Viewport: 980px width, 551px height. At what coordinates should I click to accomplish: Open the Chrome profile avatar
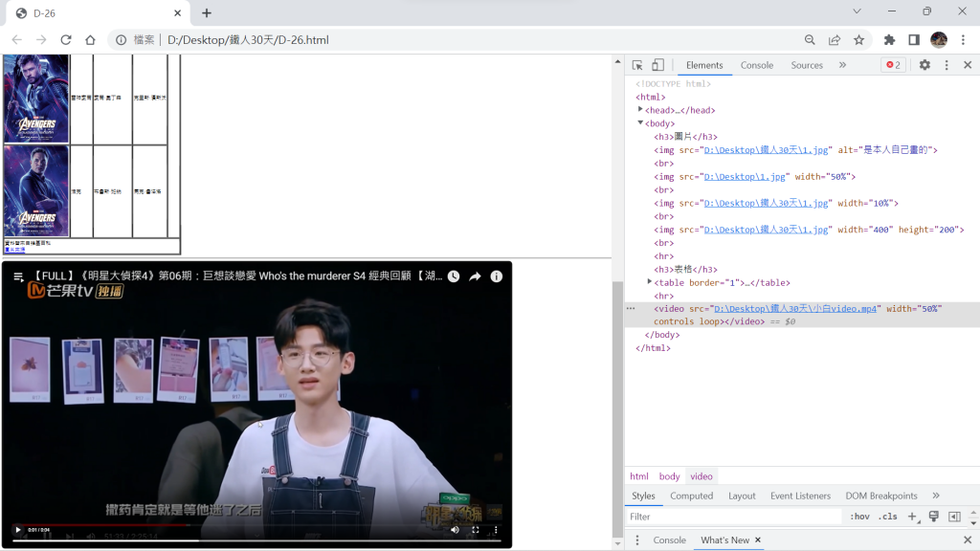[939, 40]
